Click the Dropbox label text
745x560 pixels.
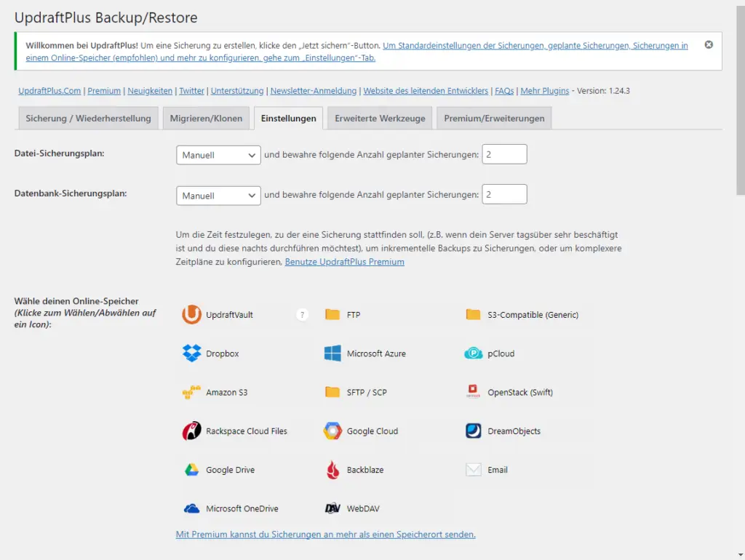223,354
